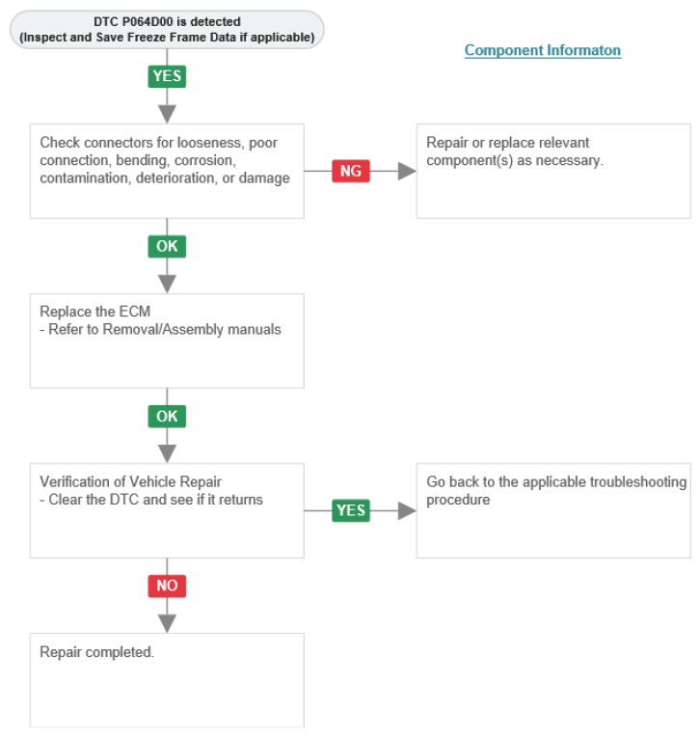This screenshot has height=737, width=700.
Task: Select the Verification of Vehicle Repair box
Action: [x=167, y=511]
